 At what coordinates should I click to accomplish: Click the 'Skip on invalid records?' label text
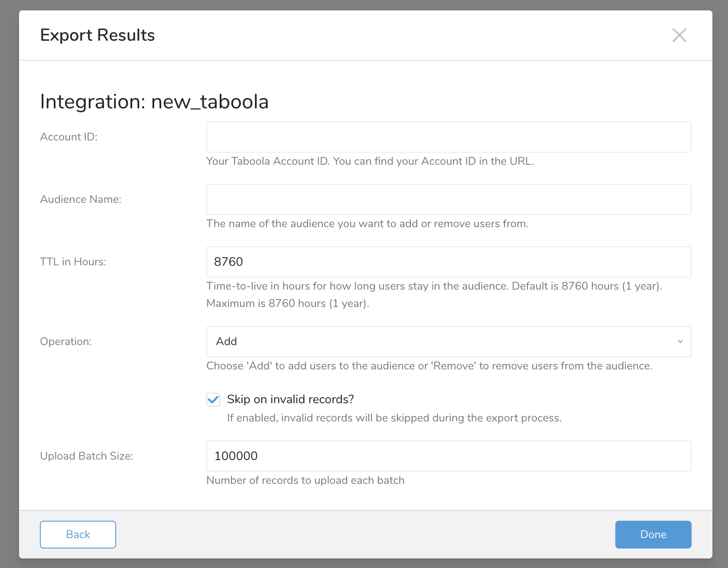click(290, 399)
